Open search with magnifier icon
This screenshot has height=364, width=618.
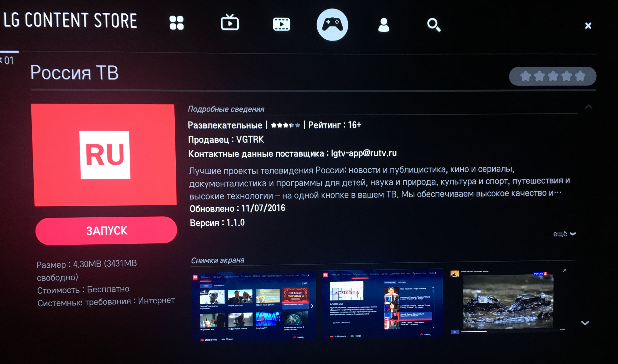coord(434,25)
